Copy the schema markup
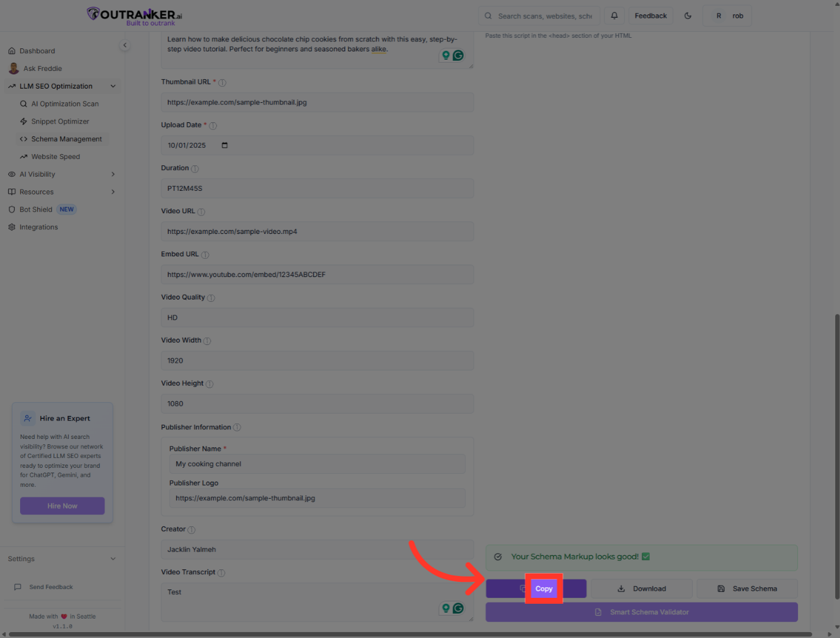The width and height of the screenshot is (840, 638). tap(536, 589)
